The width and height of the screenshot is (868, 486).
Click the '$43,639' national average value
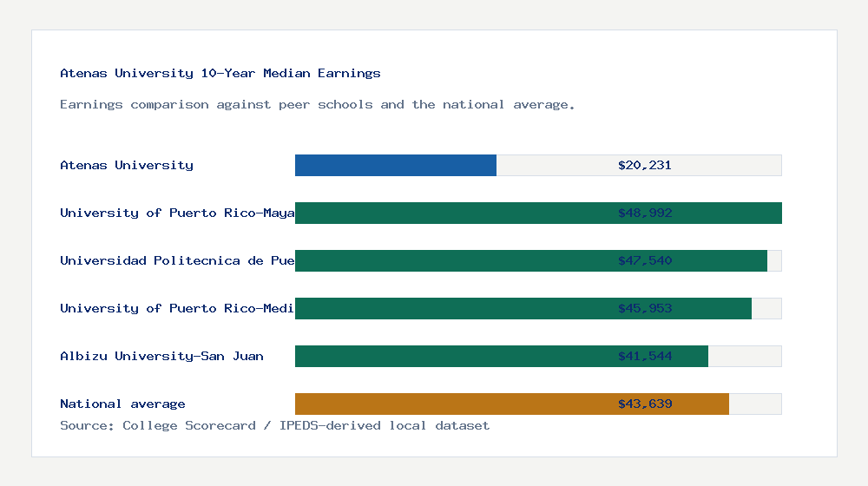pyautogui.click(x=645, y=404)
